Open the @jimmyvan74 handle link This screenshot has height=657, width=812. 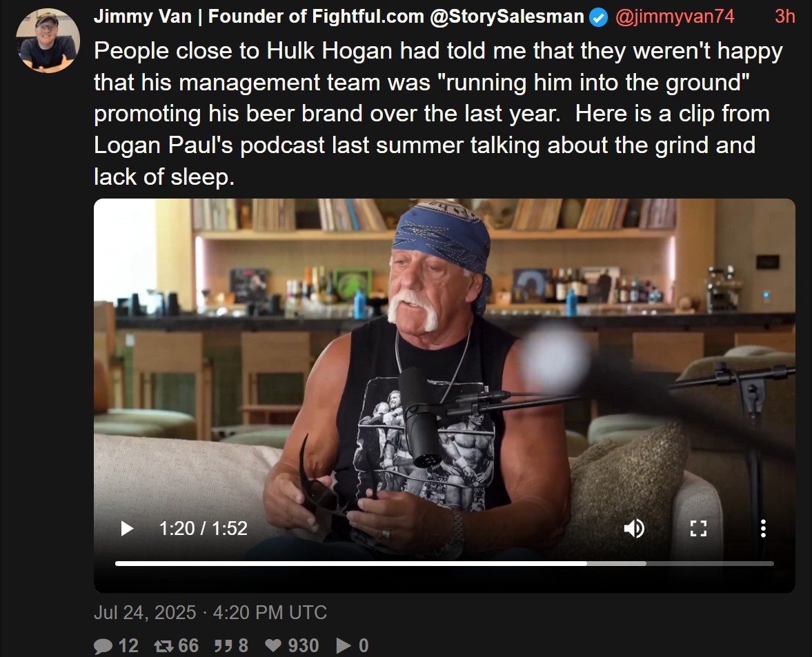tap(674, 17)
